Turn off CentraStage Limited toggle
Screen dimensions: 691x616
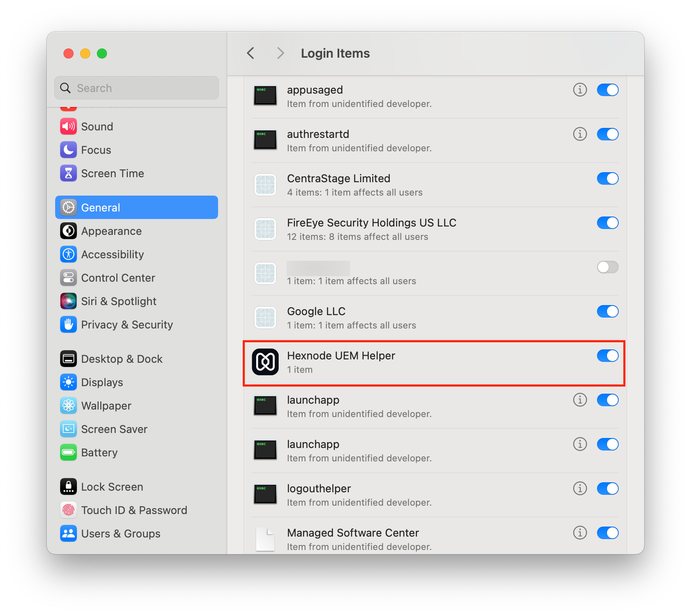click(x=608, y=178)
